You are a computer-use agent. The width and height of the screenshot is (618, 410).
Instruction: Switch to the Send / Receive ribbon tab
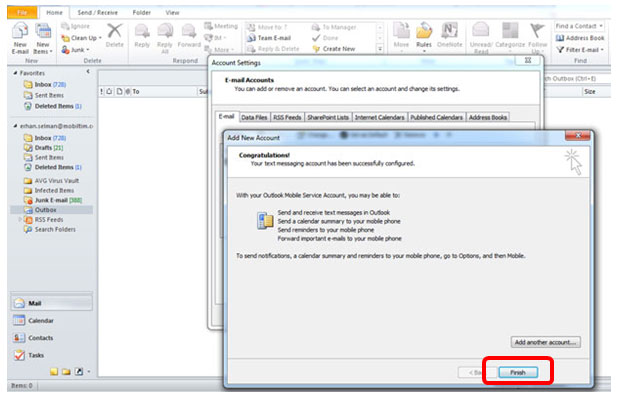tap(97, 13)
